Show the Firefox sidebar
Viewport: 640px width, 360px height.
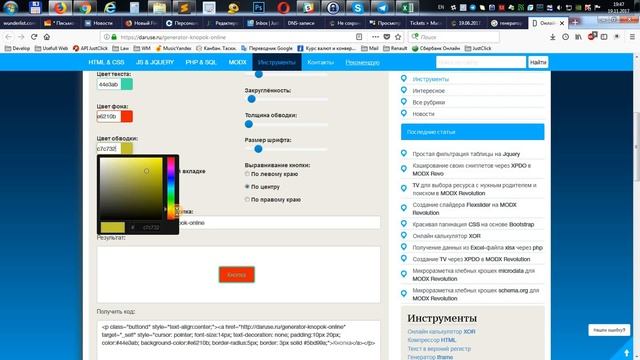click(604, 37)
